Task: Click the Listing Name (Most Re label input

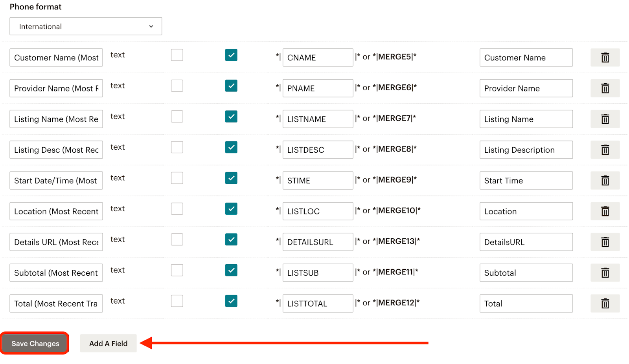Action: 56,119
